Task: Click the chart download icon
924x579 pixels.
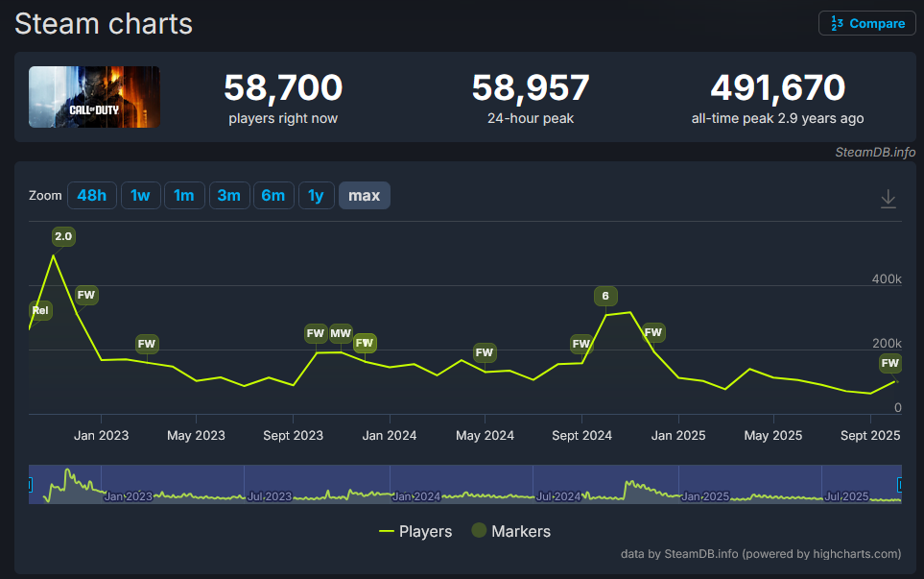Action: [888, 199]
